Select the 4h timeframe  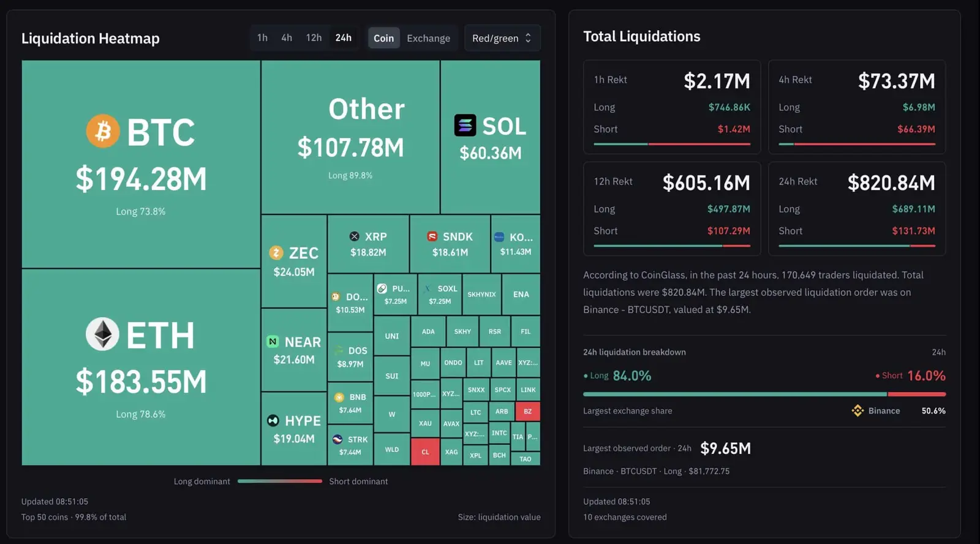tap(287, 38)
